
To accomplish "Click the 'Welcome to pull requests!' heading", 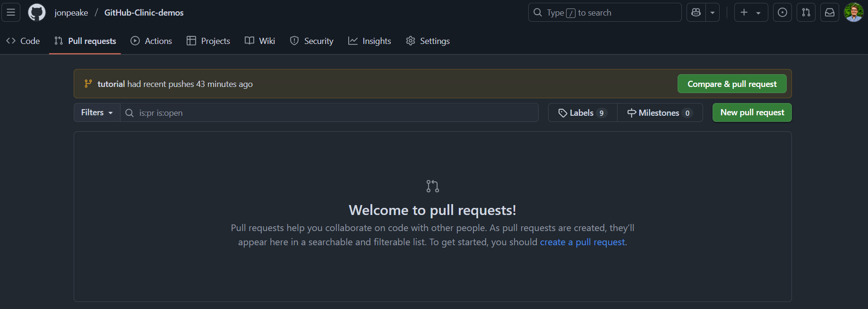I will click(432, 210).
